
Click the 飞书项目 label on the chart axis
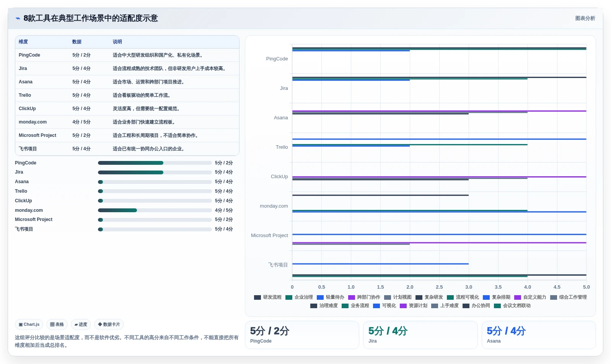pyautogui.click(x=278, y=265)
